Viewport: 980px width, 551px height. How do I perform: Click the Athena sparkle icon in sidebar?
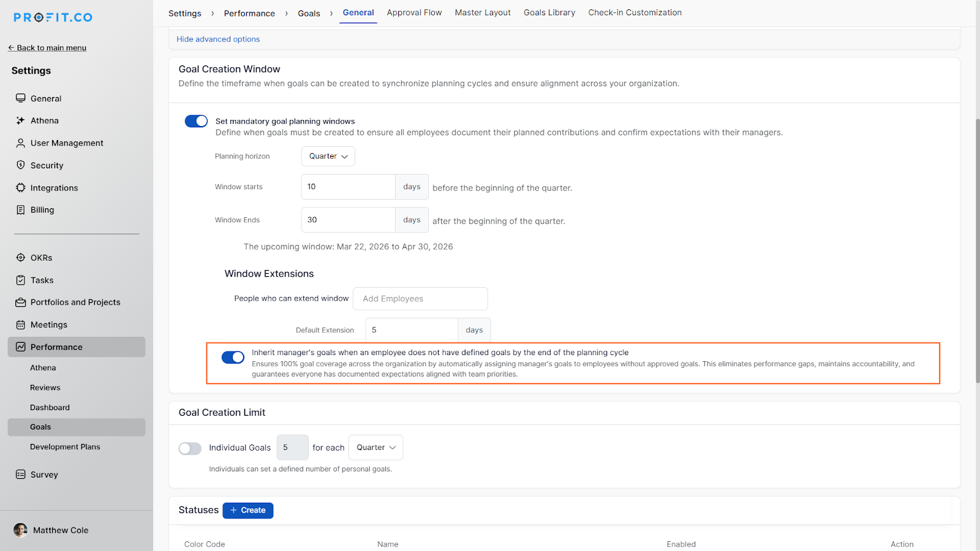coord(20,121)
